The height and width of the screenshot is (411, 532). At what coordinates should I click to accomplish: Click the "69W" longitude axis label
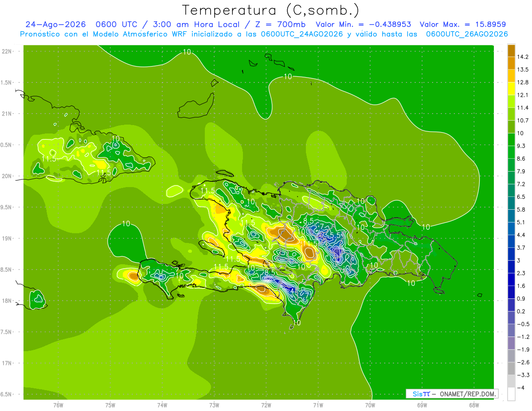[x=422, y=405]
